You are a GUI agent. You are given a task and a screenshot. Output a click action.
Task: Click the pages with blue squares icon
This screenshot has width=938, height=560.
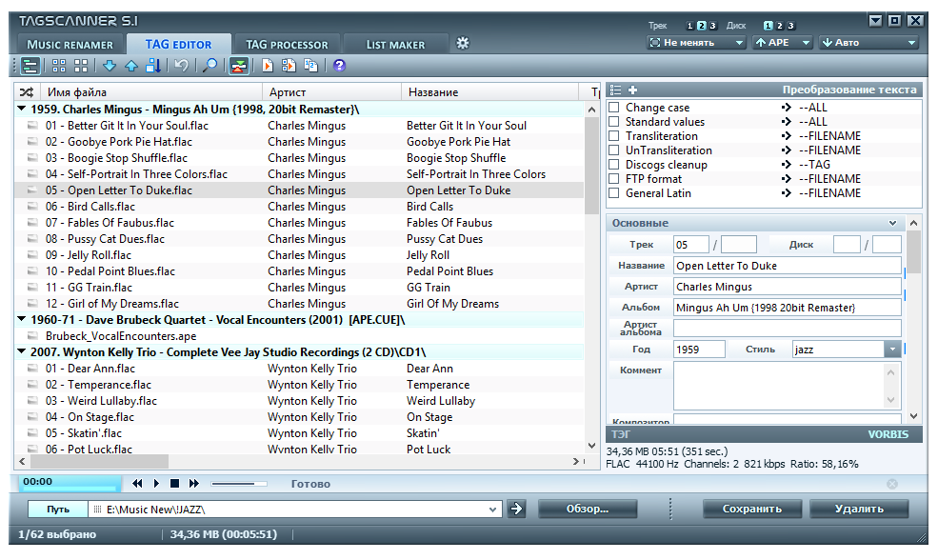pos(289,66)
